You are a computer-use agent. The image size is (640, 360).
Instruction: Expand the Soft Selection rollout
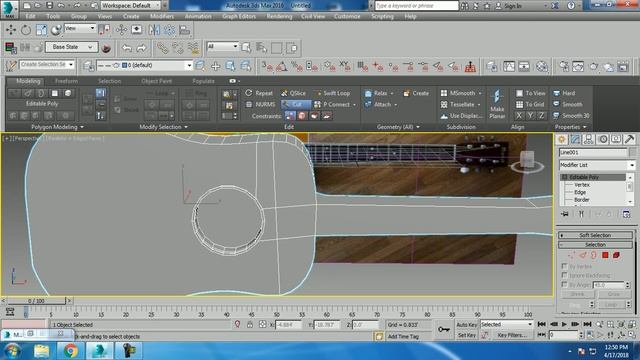click(595, 235)
